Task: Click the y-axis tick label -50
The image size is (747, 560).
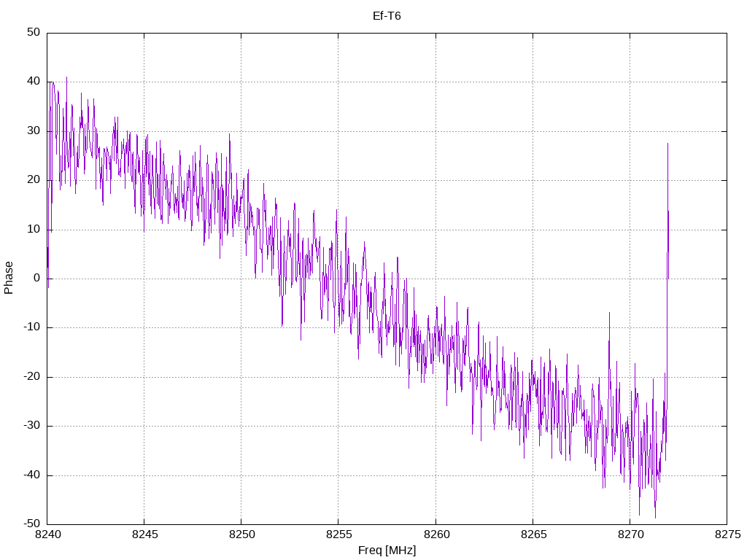Action: (32, 524)
